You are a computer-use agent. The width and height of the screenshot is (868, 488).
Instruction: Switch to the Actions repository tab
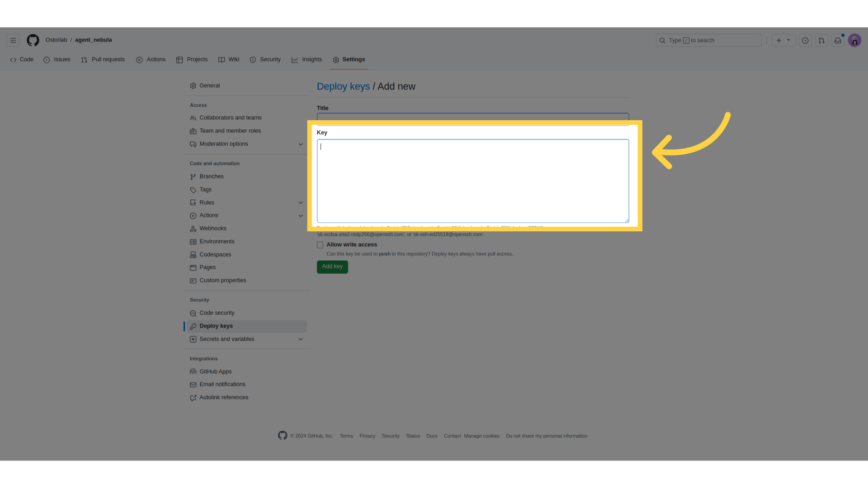click(x=151, y=60)
